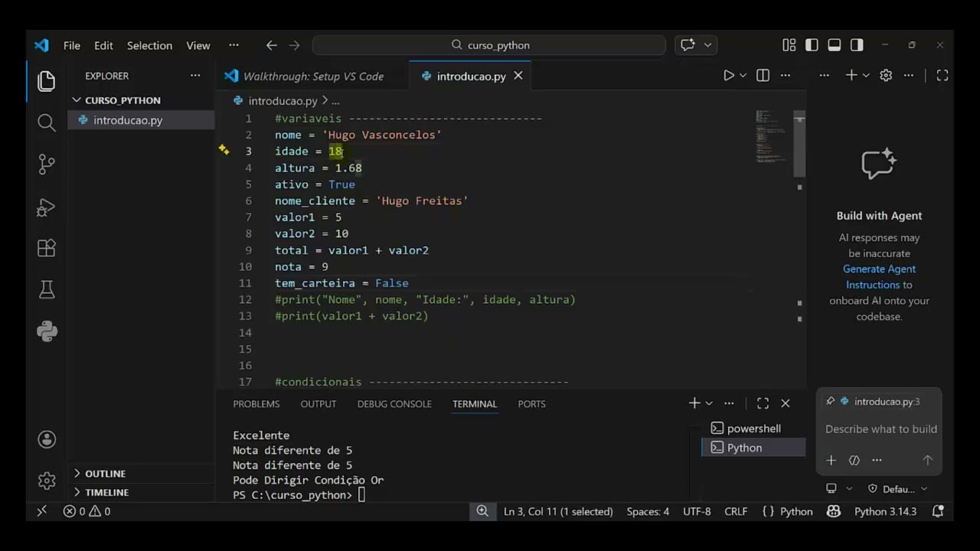Open the Edit menu
Image resolution: width=980 pixels, height=551 pixels.
coord(103,45)
